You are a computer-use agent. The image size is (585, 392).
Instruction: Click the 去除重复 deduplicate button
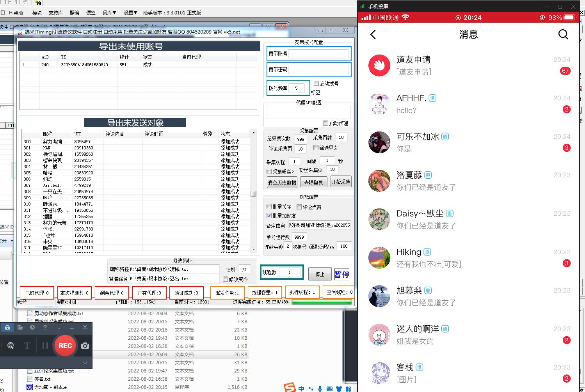click(x=313, y=181)
